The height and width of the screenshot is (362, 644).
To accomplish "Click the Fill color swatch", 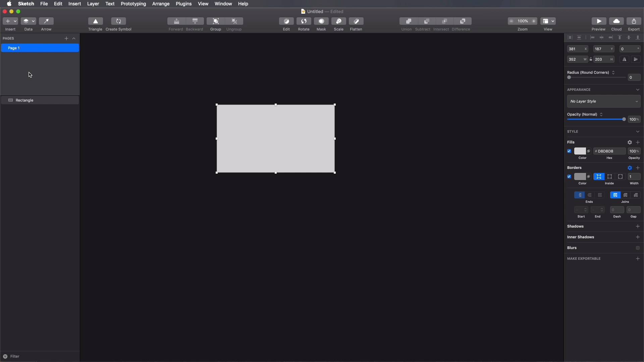I will click(580, 151).
